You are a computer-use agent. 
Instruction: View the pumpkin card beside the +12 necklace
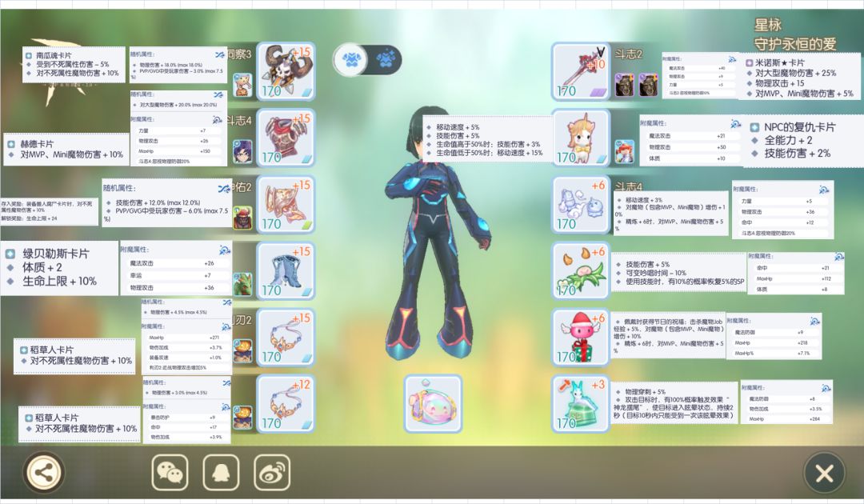(242, 417)
